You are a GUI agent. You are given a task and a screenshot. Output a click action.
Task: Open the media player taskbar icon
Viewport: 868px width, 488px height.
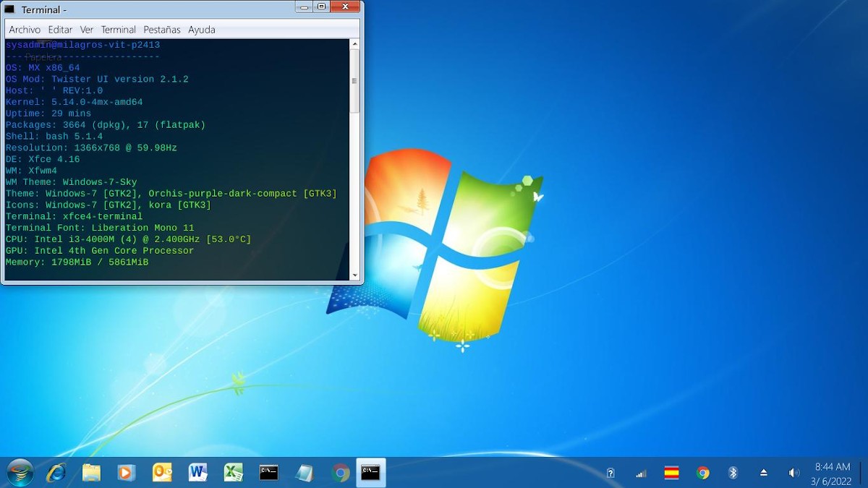coord(126,473)
